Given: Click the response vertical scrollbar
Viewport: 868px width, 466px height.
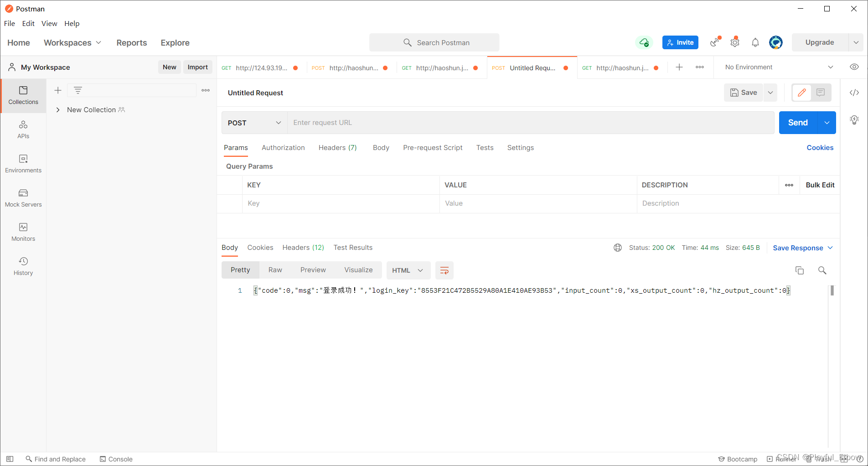Looking at the screenshot, I should tap(832, 290).
